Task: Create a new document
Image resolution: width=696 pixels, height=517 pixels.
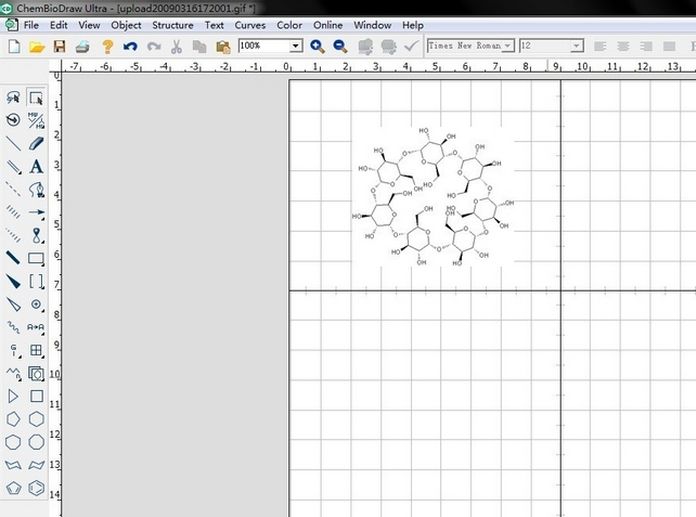Action: 14,46
